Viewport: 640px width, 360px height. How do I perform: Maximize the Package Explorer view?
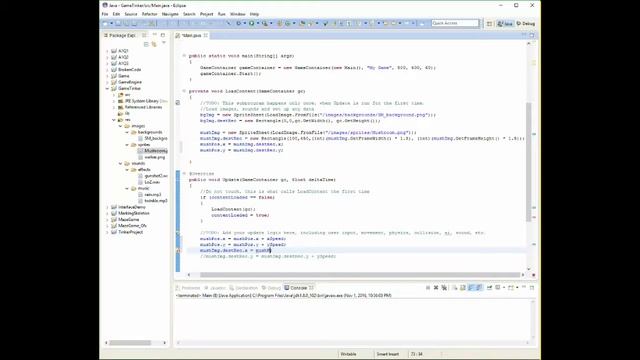tap(163, 35)
